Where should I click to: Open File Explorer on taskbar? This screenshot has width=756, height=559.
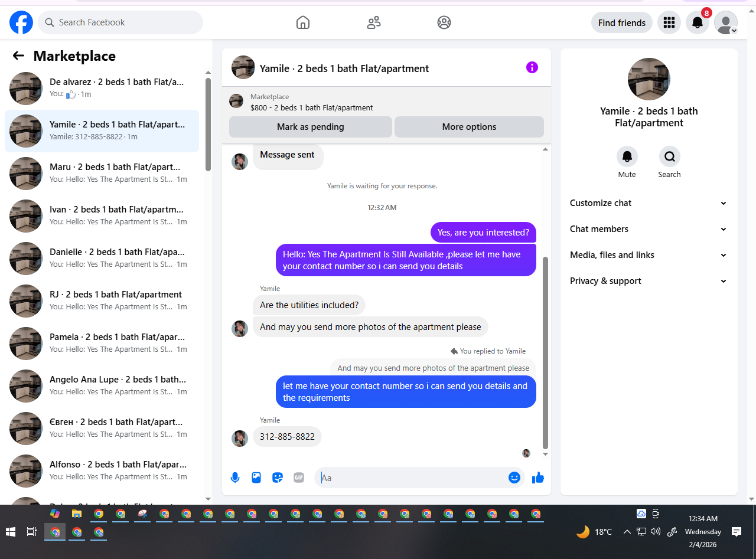(x=77, y=514)
